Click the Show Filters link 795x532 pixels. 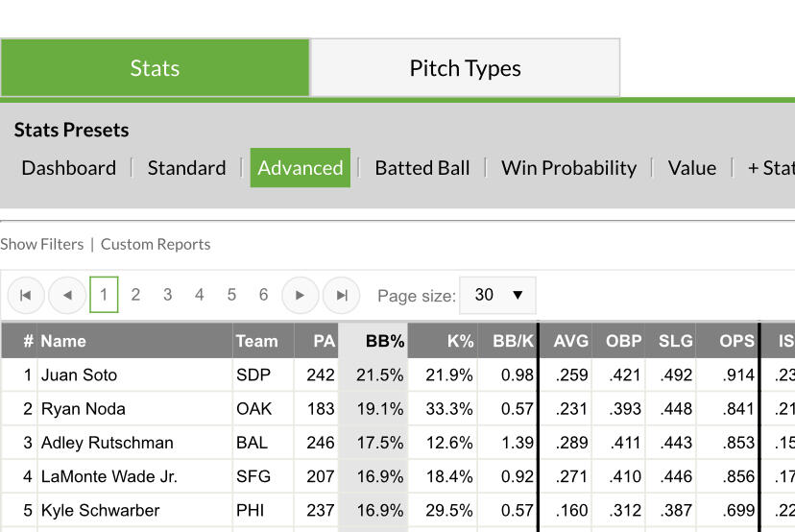tap(42, 244)
